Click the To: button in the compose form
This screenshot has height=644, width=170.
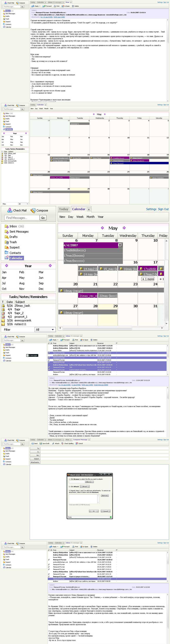[35, 448]
